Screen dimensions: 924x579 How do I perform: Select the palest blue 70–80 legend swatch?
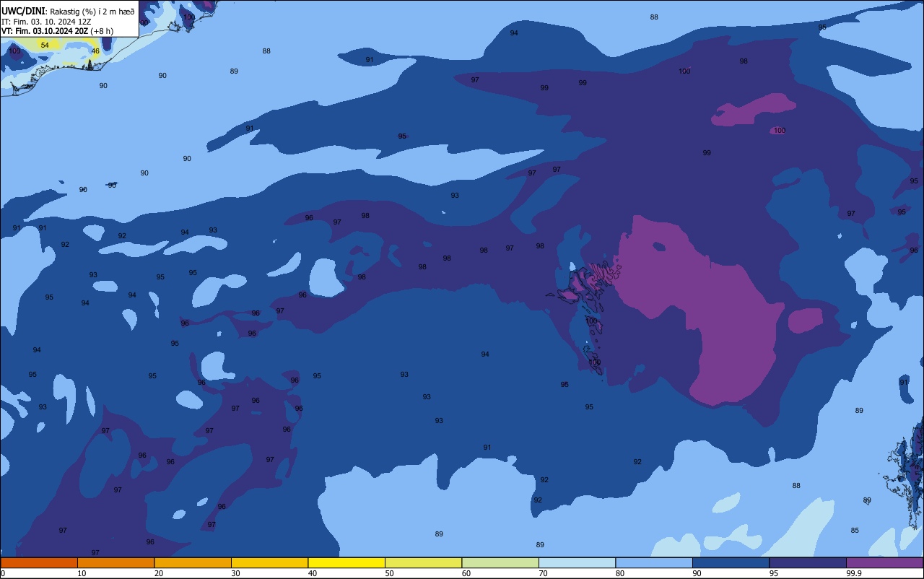pos(577,562)
